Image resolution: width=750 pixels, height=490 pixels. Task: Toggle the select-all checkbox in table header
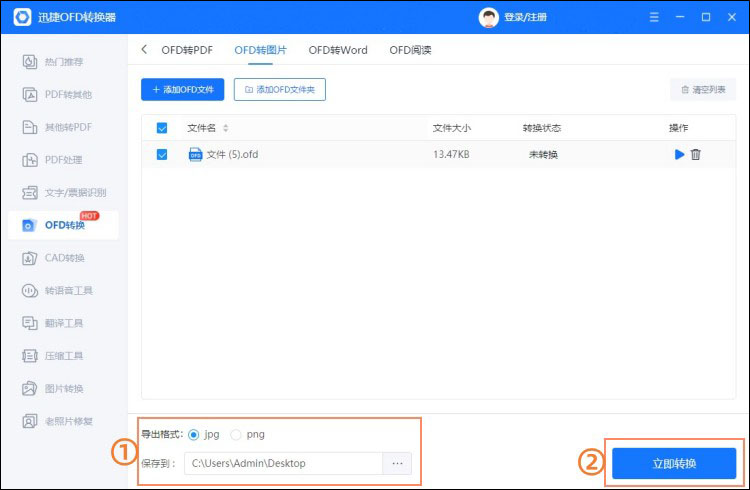point(162,128)
